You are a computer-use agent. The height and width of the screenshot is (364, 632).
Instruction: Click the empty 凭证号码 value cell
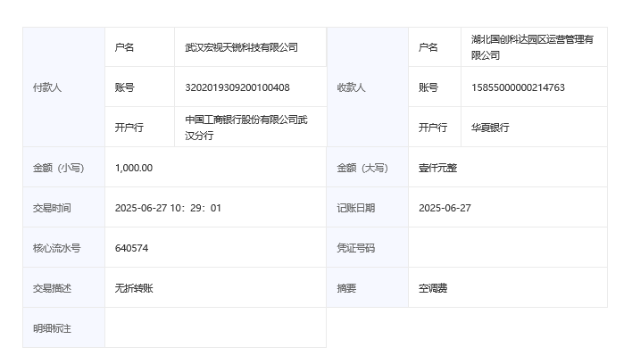(x=507, y=248)
